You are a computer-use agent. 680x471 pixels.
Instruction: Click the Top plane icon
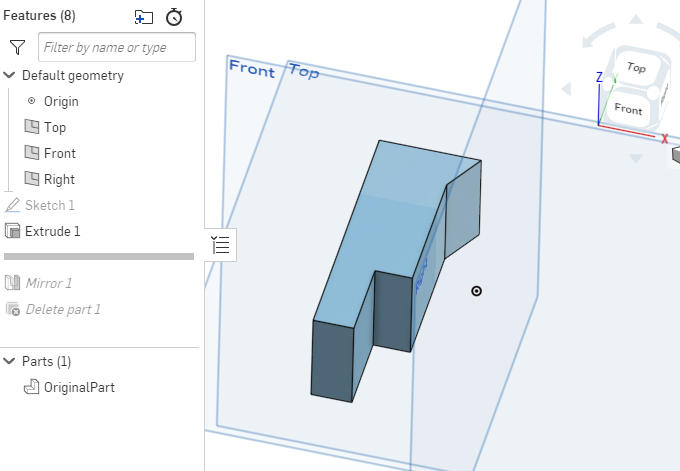[x=31, y=127]
